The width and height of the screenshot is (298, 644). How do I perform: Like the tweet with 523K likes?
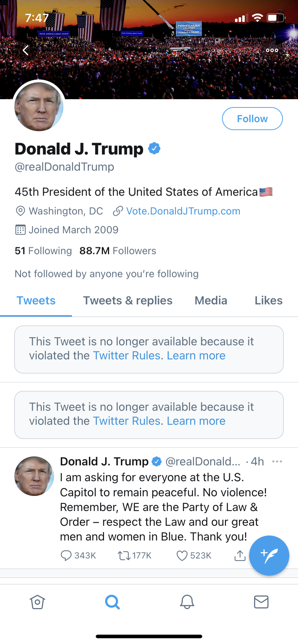pyautogui.click(x=182, y=556)
